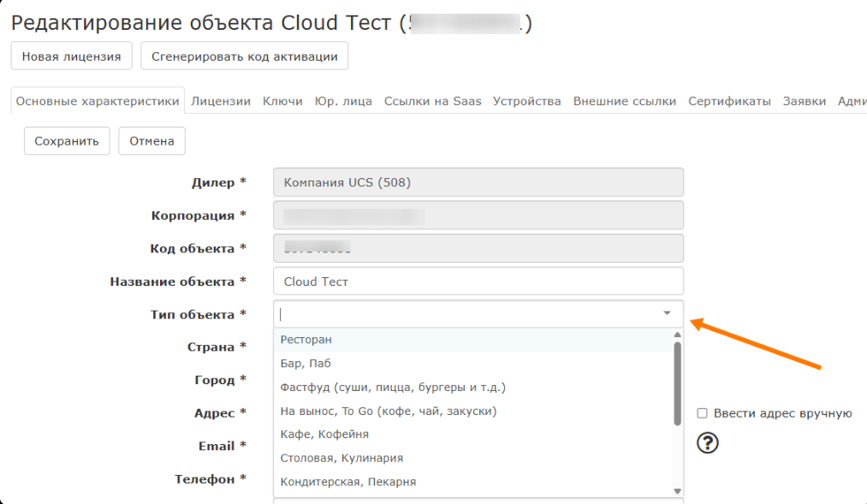The height and width of the screenshot is (504, 867).
Task: Select 'Ресторан' from the dropdown list
Action: (x=306, y=340)
